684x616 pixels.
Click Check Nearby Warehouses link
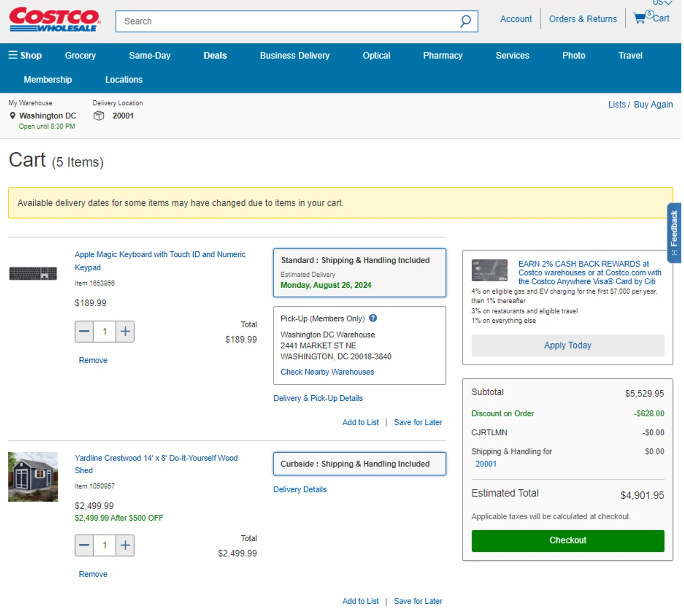(x=327, y=372)
